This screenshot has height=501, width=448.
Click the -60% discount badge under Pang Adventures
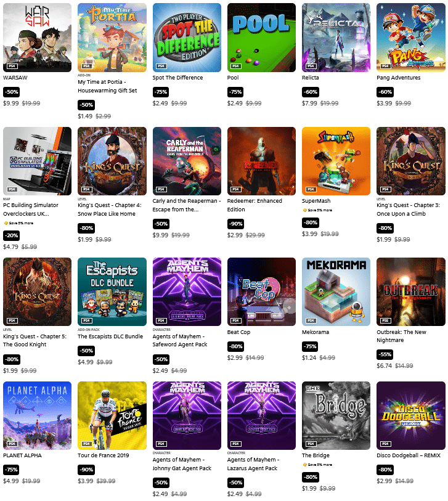pyautogui.click(x=385, y=92)
